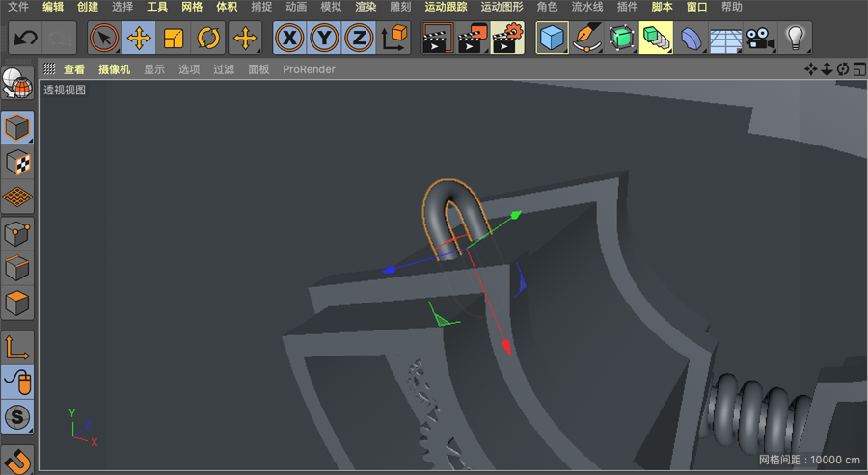868x475 pixels.
Task: Toggle Z axis lock
Action: [x=358, y=39]
